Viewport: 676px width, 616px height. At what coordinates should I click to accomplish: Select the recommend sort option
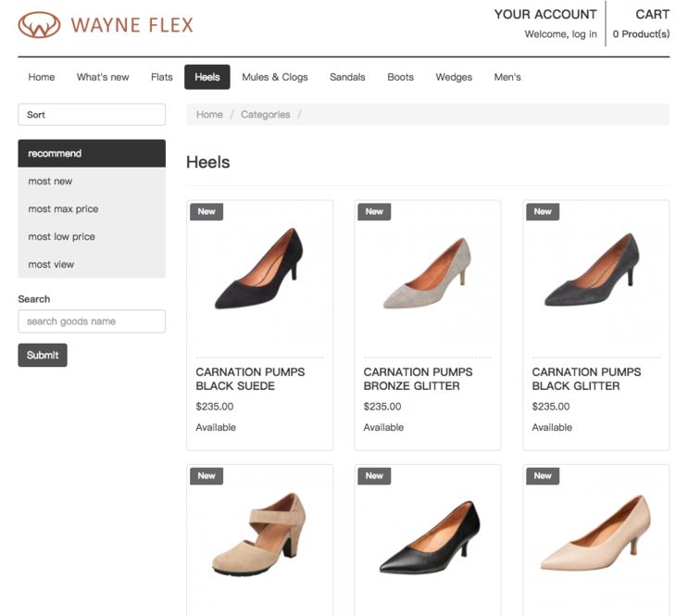coord(55,154)
